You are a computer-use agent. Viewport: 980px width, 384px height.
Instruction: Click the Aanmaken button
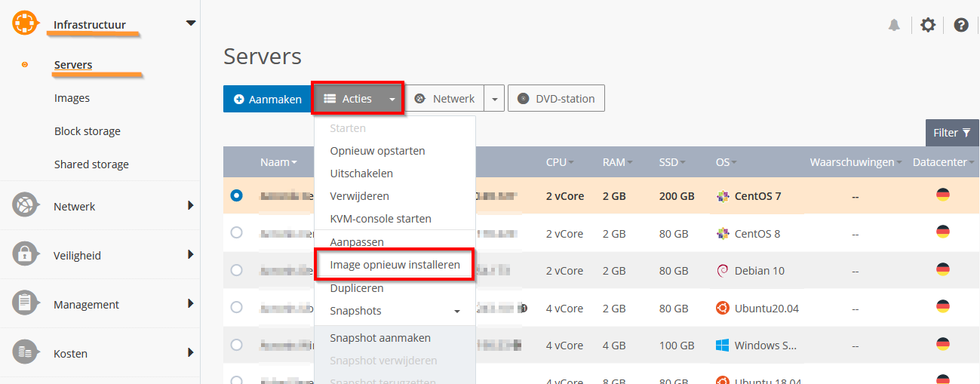point(268,99)
